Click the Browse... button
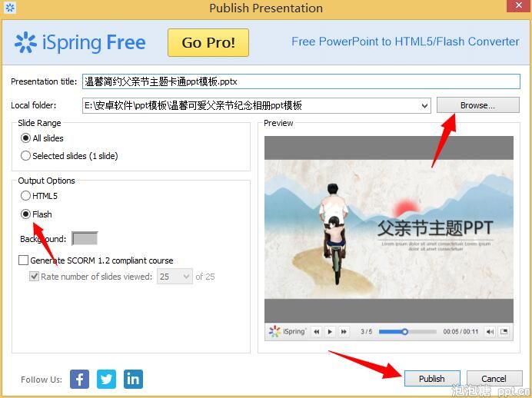Viewport: 532px width, 398px height. (477, 105)
